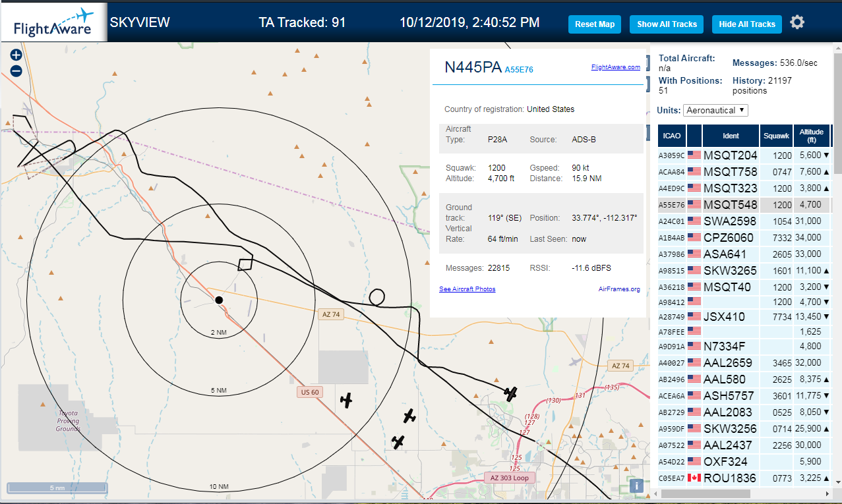Select the MSQT323 row

744,188
